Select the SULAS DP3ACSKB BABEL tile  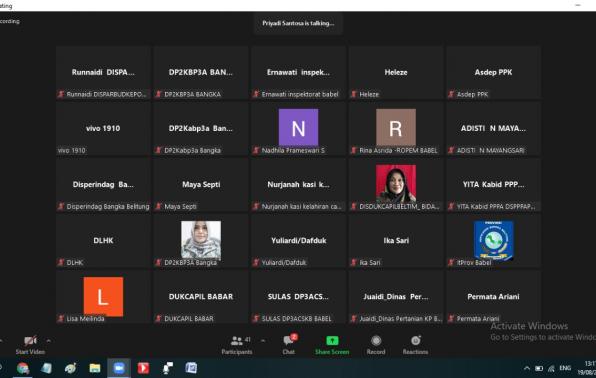(298, 297)
